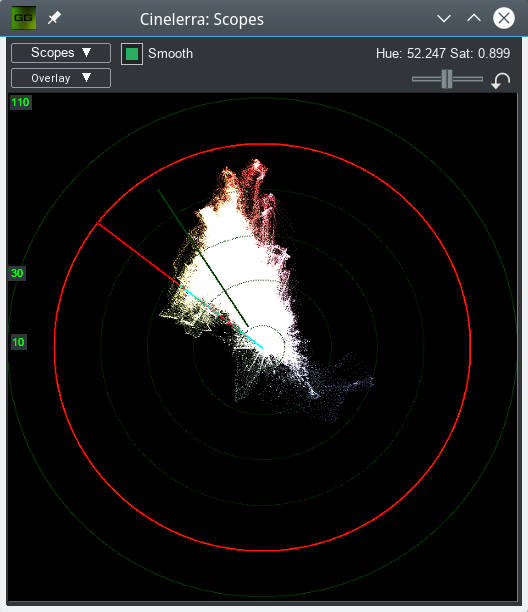Click the Hue: 52.247 Sat: 0.899 readout

click(x=443, y=53)
